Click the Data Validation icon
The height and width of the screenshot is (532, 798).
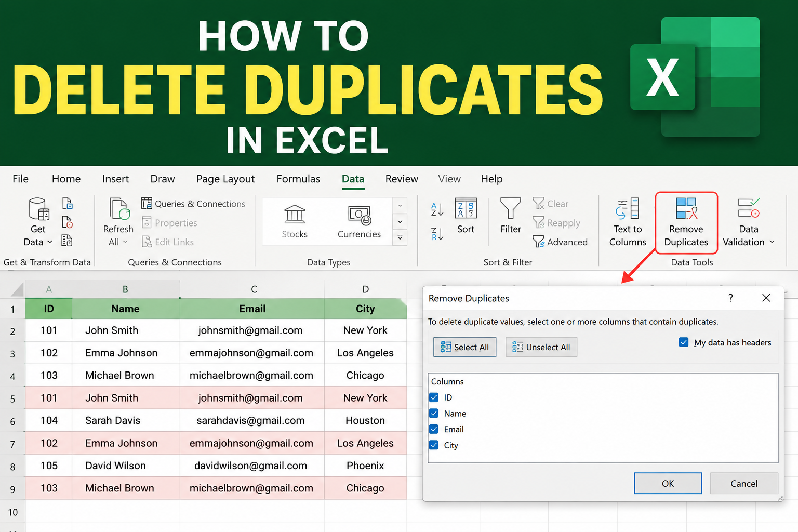(749, 208)
